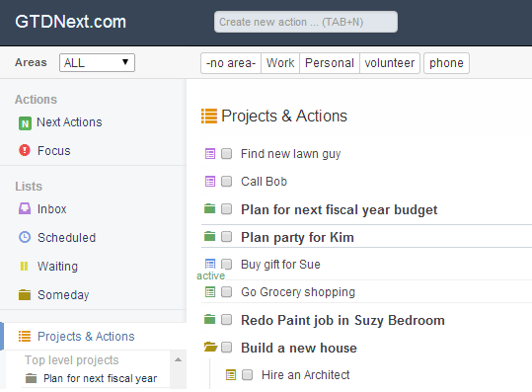This screenshot has height=392, width=532.
Task: Open the Areas ALL dropdown
Action: pos(97,63)
